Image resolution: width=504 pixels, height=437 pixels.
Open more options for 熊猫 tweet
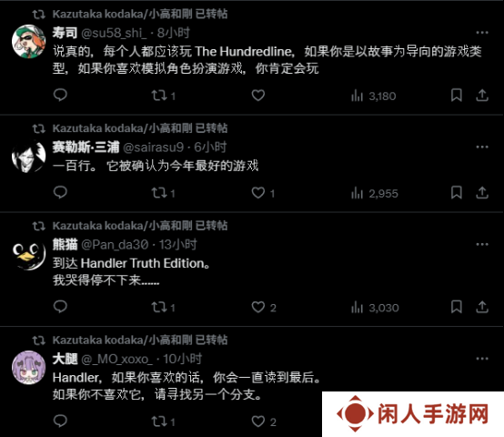(x=482, y=244)
